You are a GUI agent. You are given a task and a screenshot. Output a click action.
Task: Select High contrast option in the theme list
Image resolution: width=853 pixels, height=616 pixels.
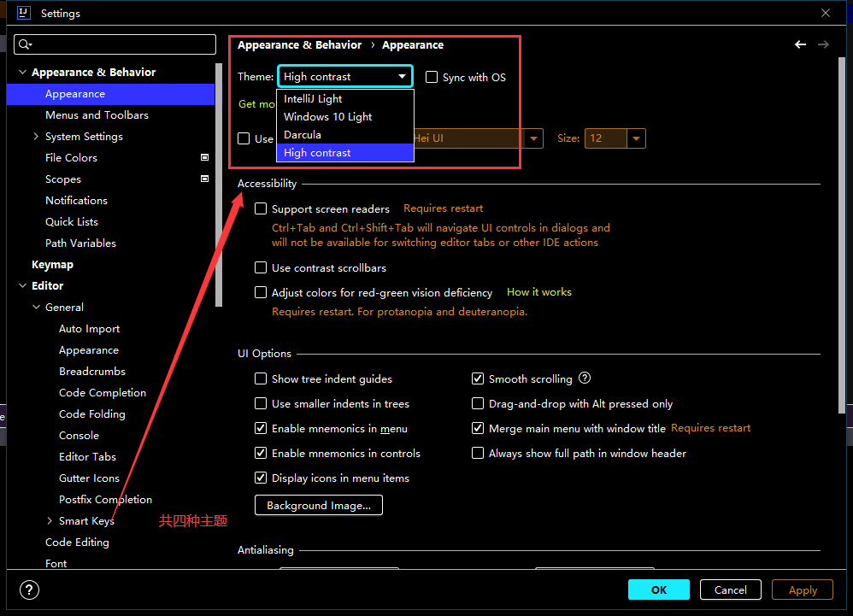coord(345,153)
